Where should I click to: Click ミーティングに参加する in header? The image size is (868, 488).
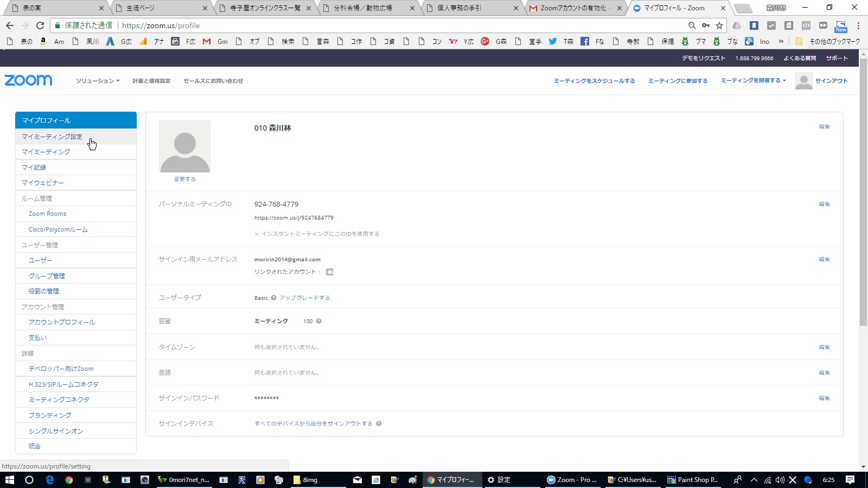click(678, 81)
